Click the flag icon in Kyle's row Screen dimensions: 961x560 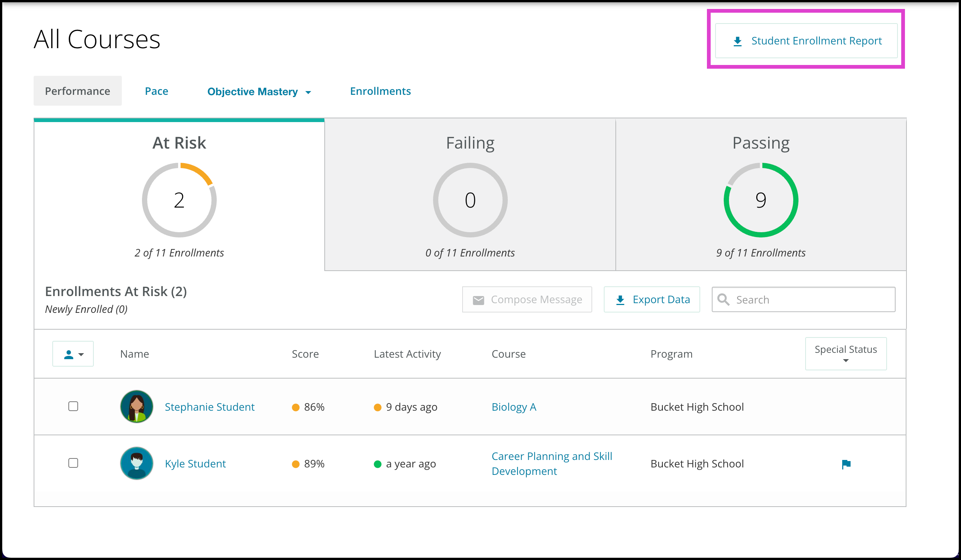(846, 464)
